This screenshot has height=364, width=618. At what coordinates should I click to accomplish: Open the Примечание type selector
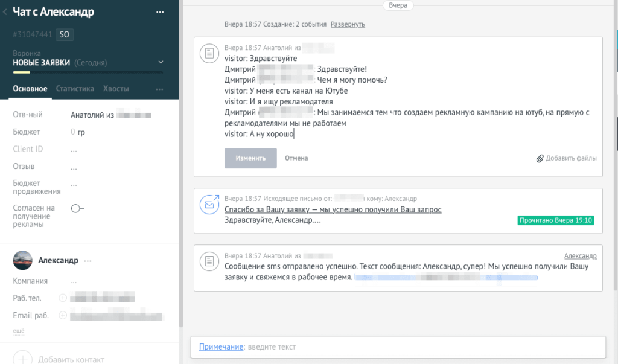click(x=221, y=346)
